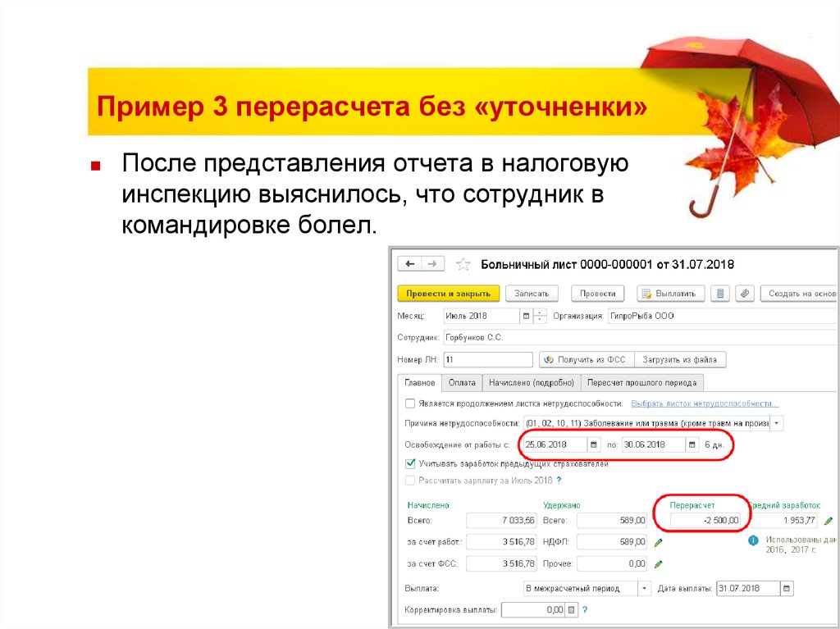Uncheck Учитывать заработок предыдущих страхователей
The height and width of the screenshot is (629, 840).
coord(410,463)
